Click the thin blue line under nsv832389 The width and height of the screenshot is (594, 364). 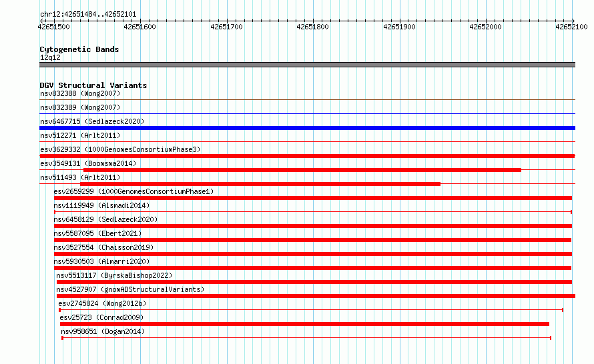307,113
